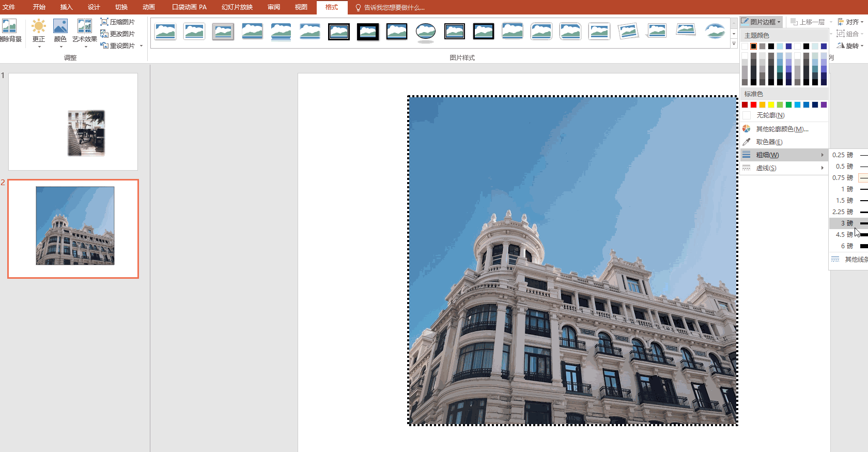Open the 对齐 align dropdown
868x452 pixels.
850,22
